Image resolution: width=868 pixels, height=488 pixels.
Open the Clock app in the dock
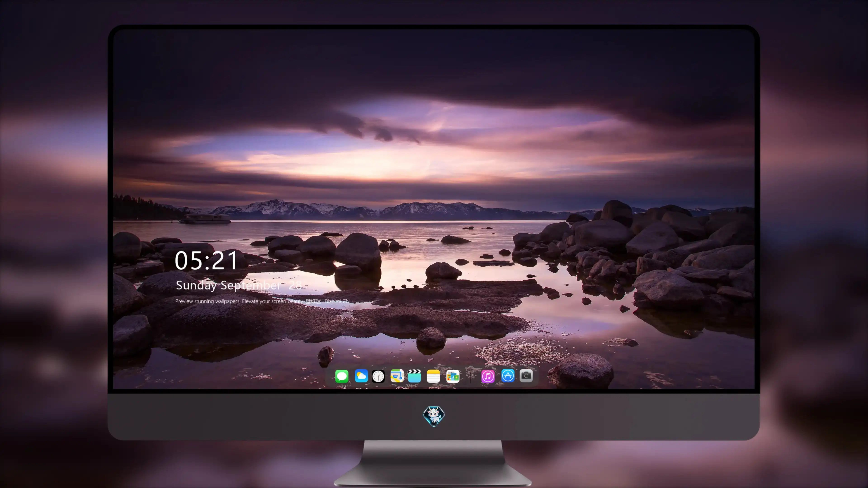(x=378, y=376)
